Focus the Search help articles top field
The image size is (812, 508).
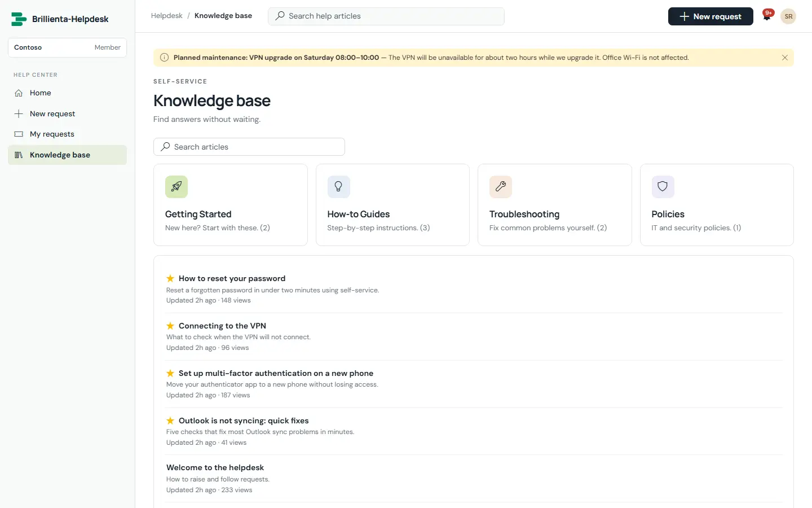pos(386,16)
